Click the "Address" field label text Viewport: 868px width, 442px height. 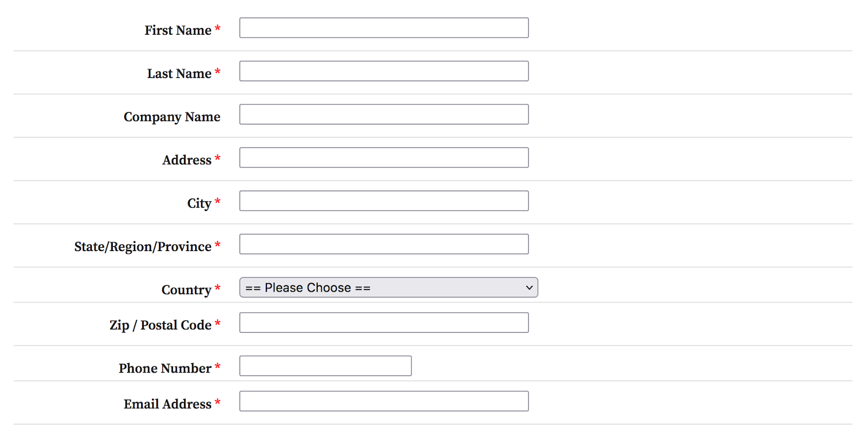pos(187,161)
